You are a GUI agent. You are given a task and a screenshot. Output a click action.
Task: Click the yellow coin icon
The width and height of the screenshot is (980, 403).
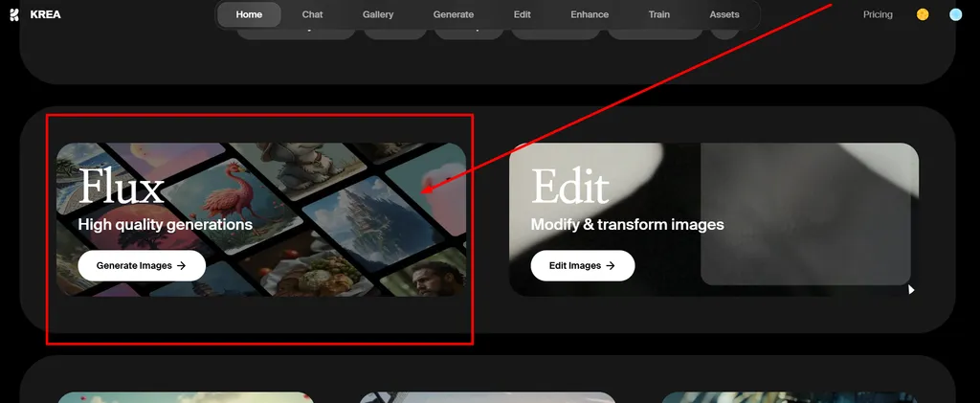pyautogui.click(x=923, y=14)
